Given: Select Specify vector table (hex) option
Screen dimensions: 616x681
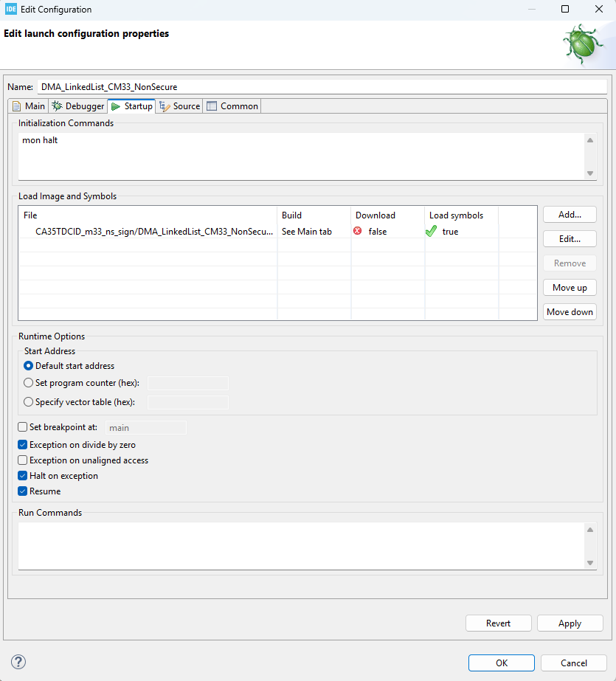Looking at the screenshot, I should pos(28,401).
